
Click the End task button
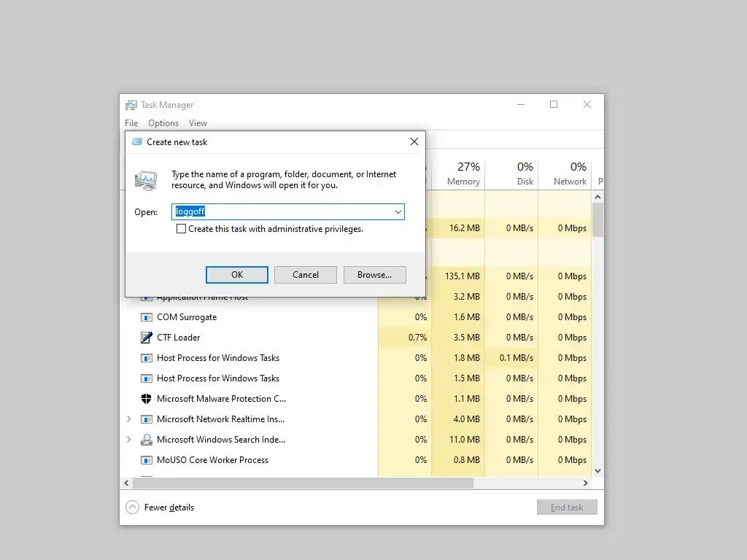[567, 507]
